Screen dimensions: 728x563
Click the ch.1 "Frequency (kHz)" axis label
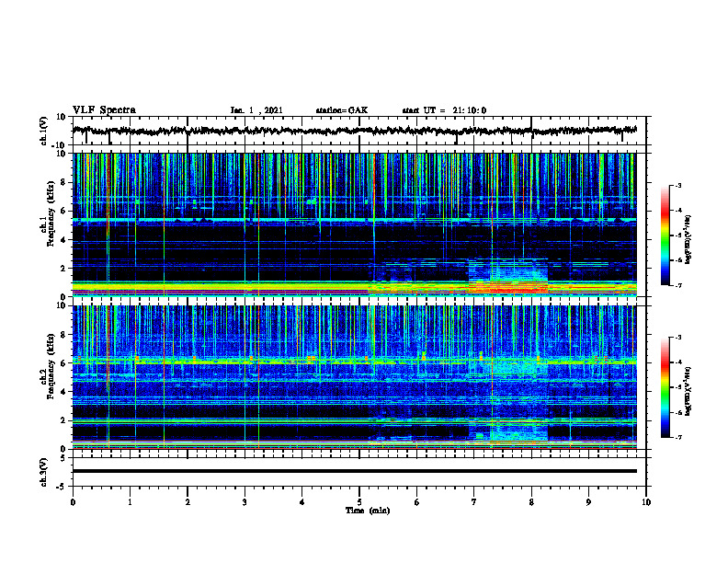coord(51,212)
